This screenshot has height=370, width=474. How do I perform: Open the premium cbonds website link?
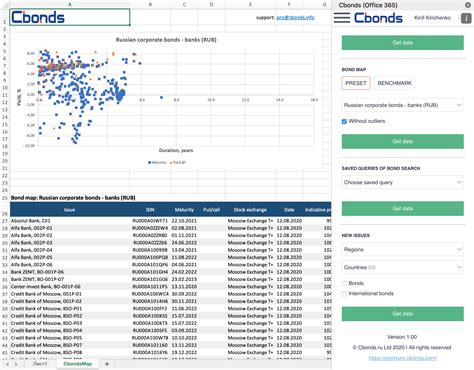(x=403, y=358)
